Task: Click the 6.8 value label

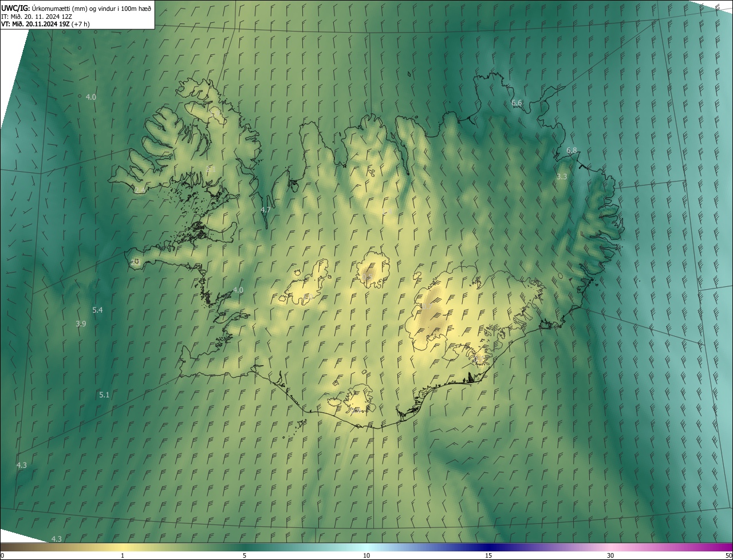Action: click(x=572, y=150)
